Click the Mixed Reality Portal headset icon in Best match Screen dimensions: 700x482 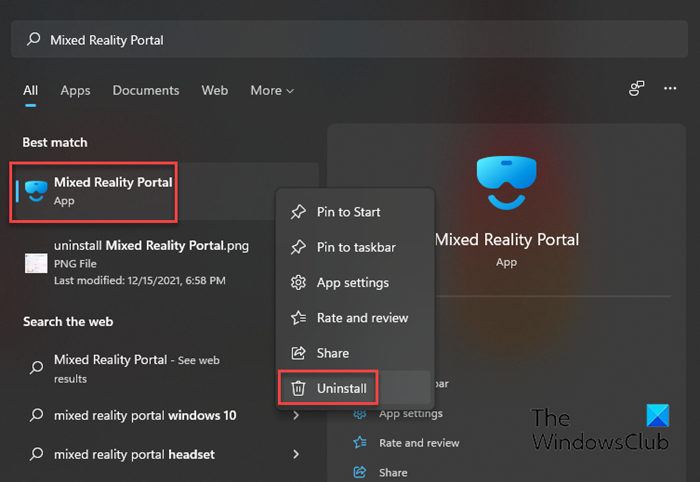(35, 191)
